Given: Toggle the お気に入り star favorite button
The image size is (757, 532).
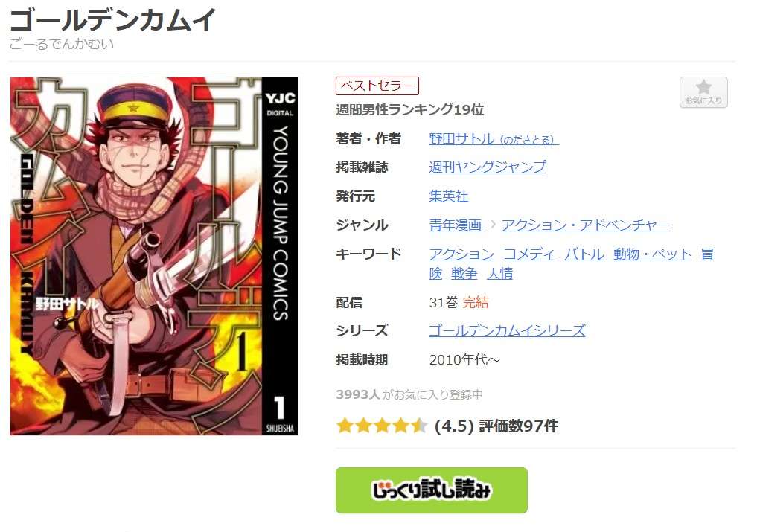Looking at the screenshot, I should click(703, 92).
